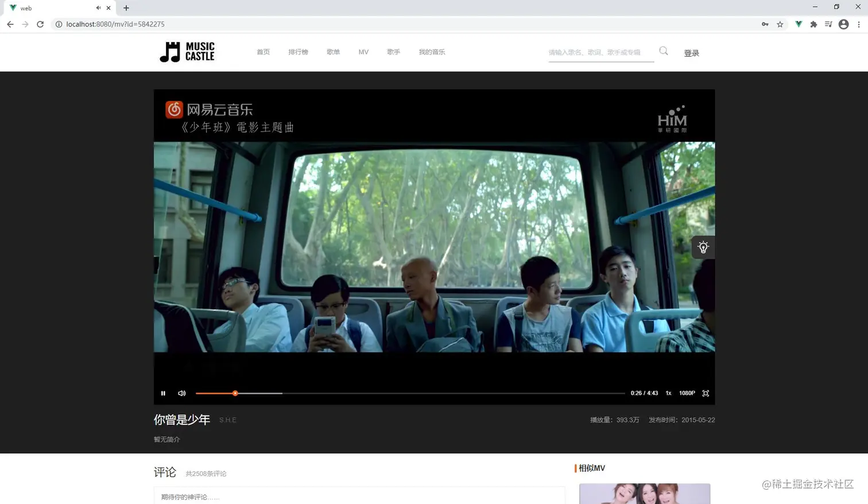Click the 0:26 / 4:43 time display
Screen dimensions: 868x504
click(x=644, y=393)
